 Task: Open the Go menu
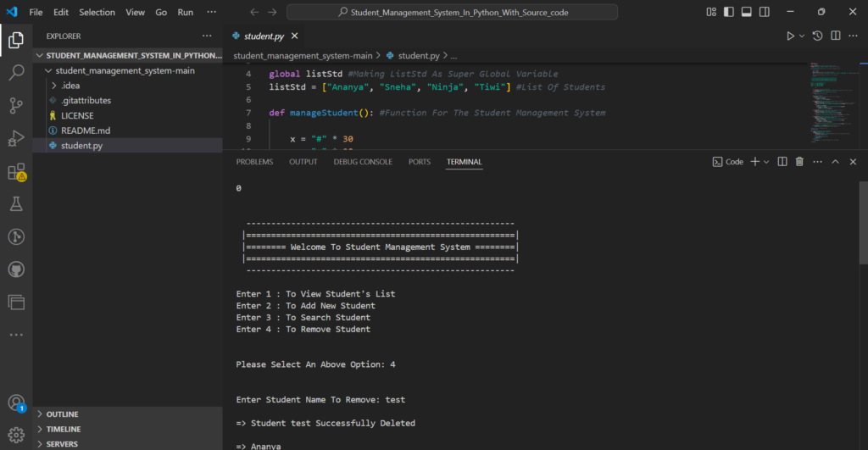[161, 12]
